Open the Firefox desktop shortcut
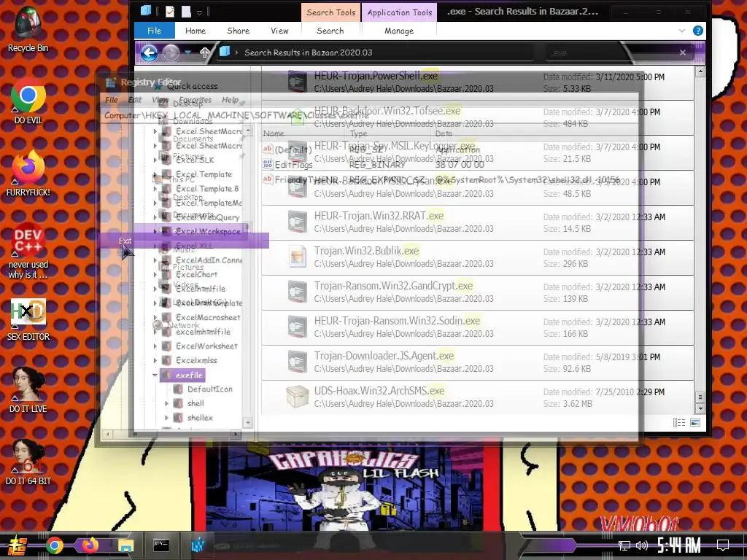Screen dimensions: 747x560 tap(28, 174)
